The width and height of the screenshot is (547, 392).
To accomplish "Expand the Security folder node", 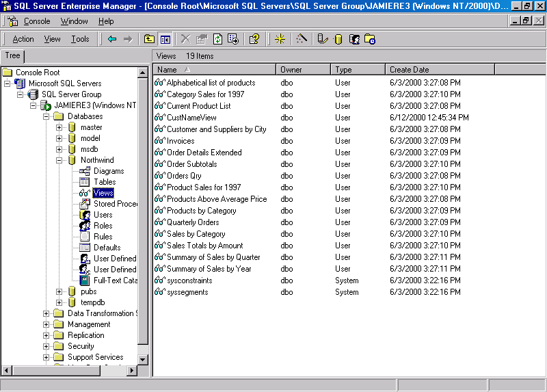I will (46, 346).
